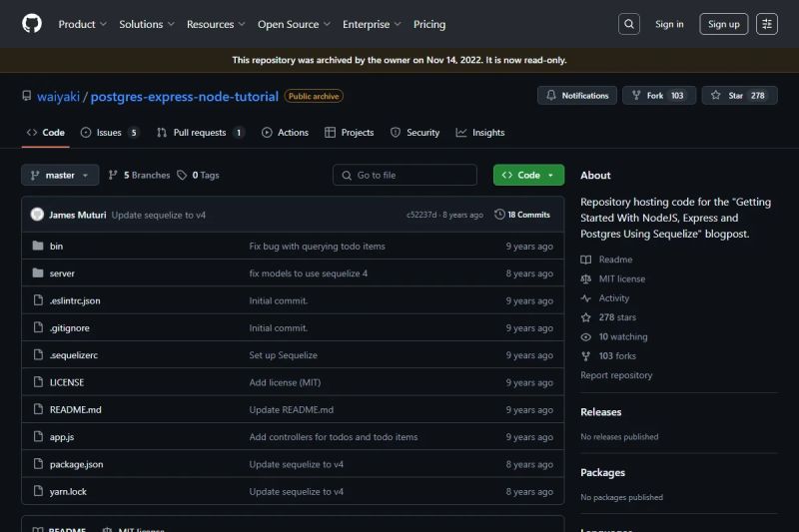Click the file icon beside app.js
This screenshot has height=532, width=799.
point(38,436)
